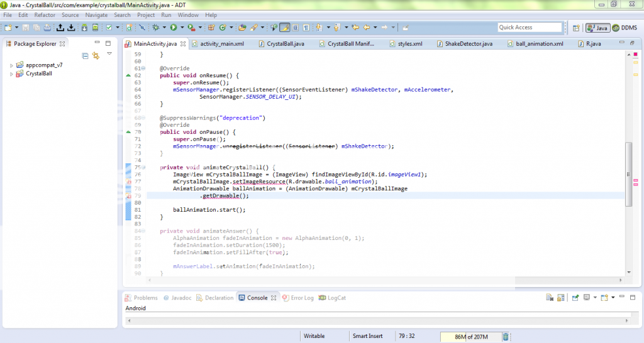
Task: Switch to the DDMS perspective
Action: [x=625, y=28]
